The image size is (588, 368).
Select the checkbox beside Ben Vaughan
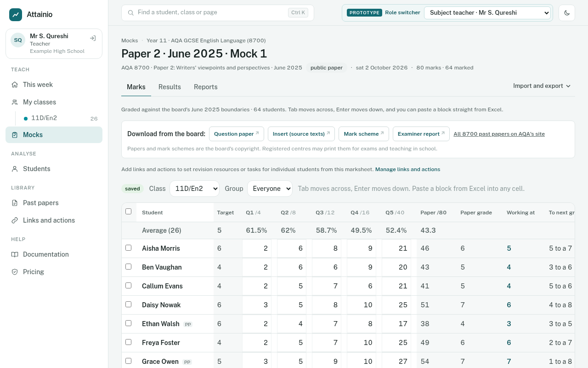129,267
